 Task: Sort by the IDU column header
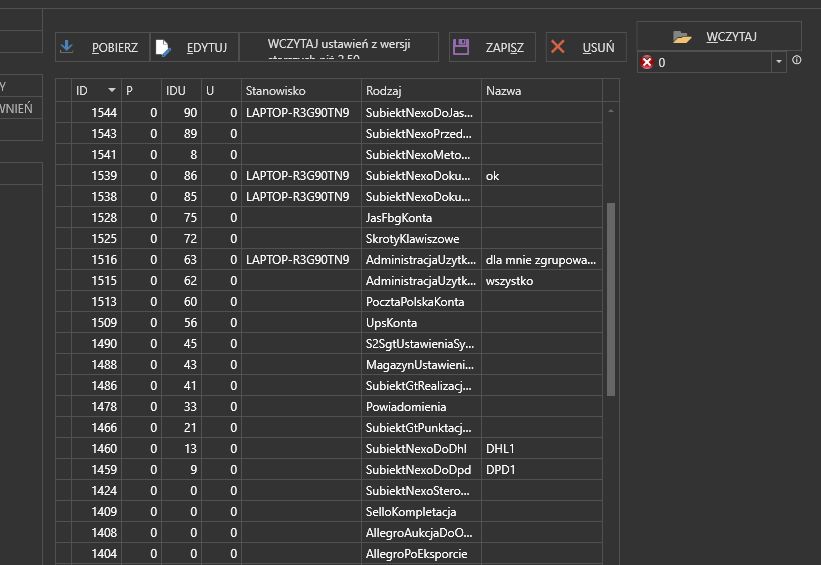click(x=181, y=91)
